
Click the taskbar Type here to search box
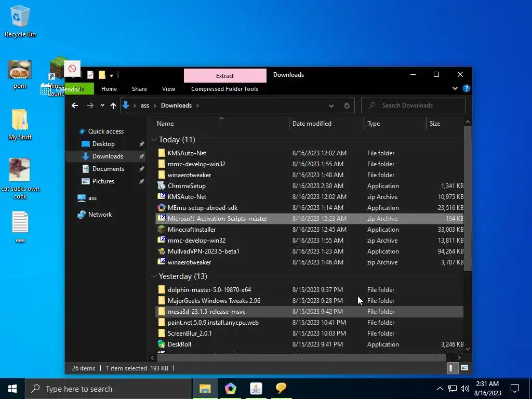pos(108,389)
